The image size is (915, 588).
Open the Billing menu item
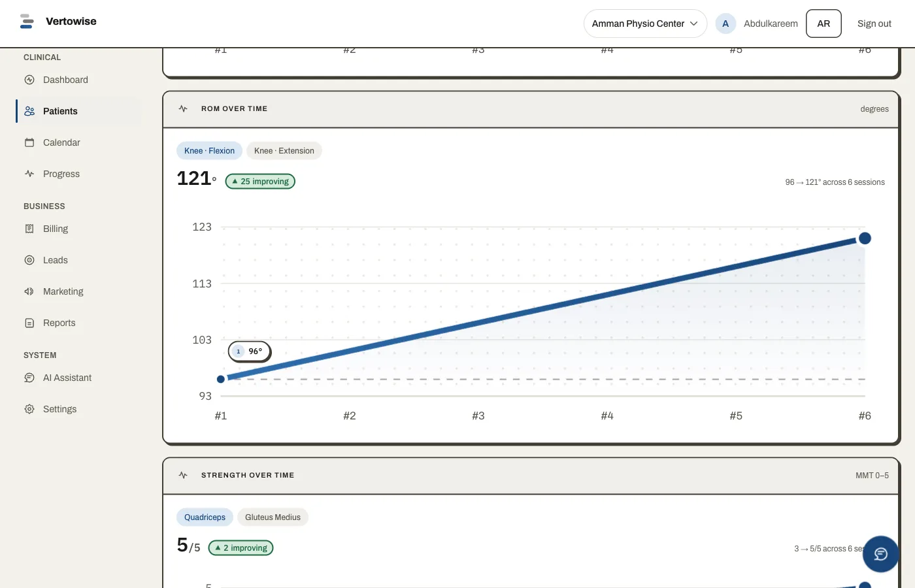tap(78, 229)
